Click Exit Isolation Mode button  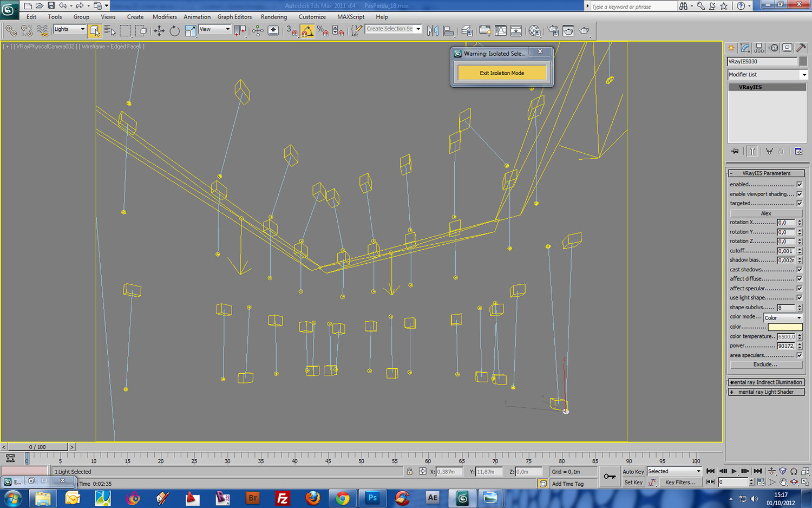[502, 73]
